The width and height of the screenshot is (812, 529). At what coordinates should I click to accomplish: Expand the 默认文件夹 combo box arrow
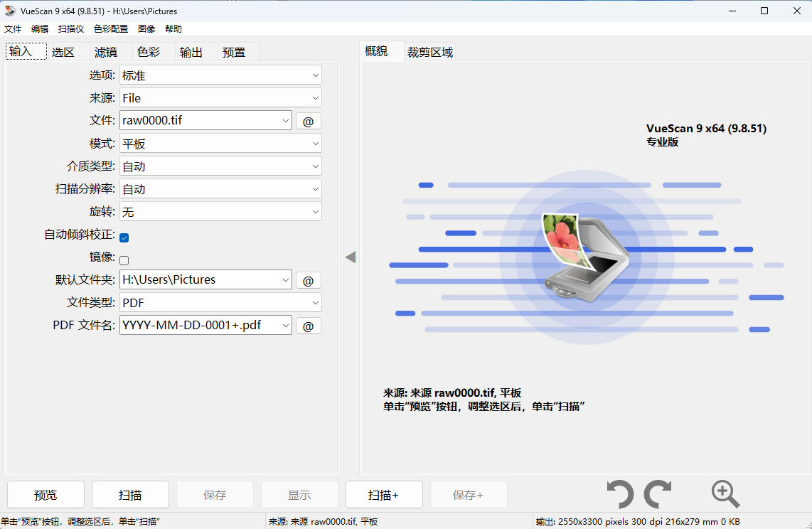(x=285, y=280)
